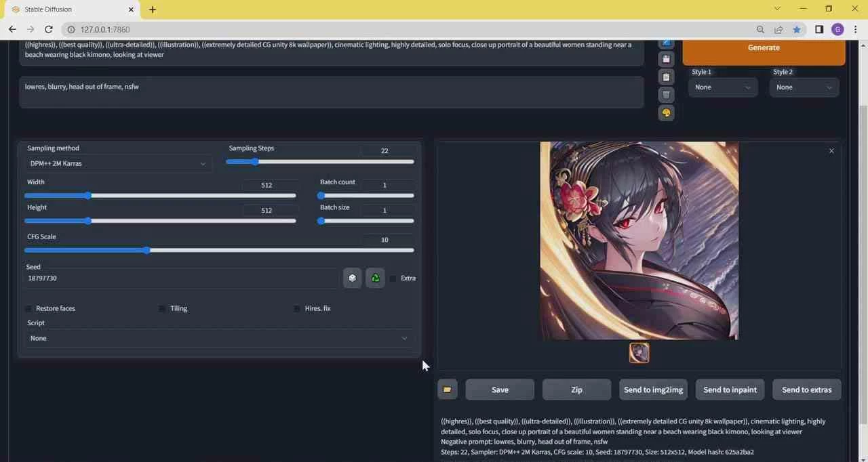Open the Sampling method dropdown

pos(117,163)
